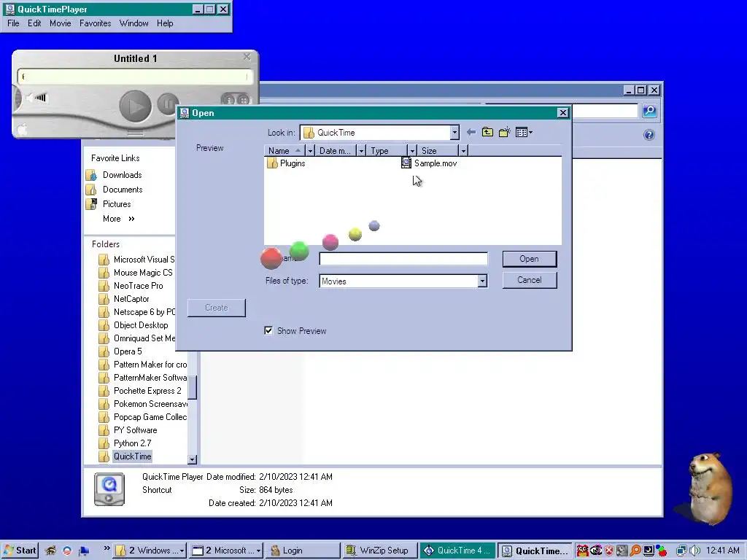Click the Size column header

(438, 151)
